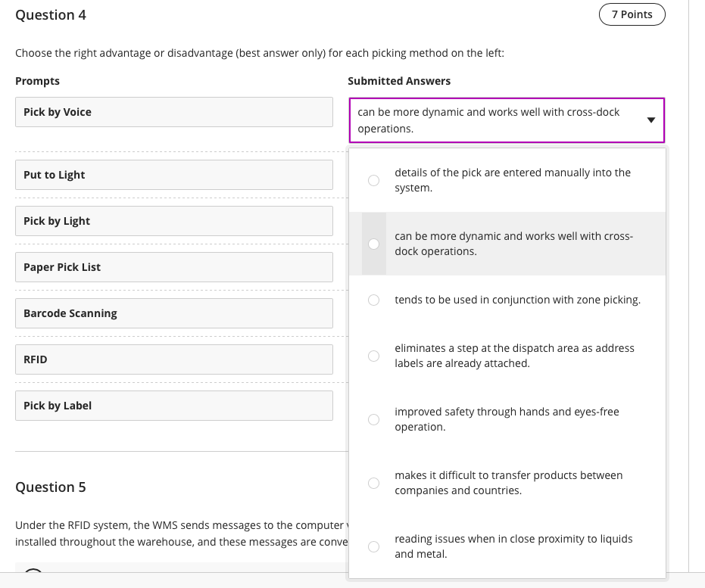The width and height of the screenshot is (705, 588).
Task: Select the Barcode Scanning prompt
Action: (x=174, y=313)
